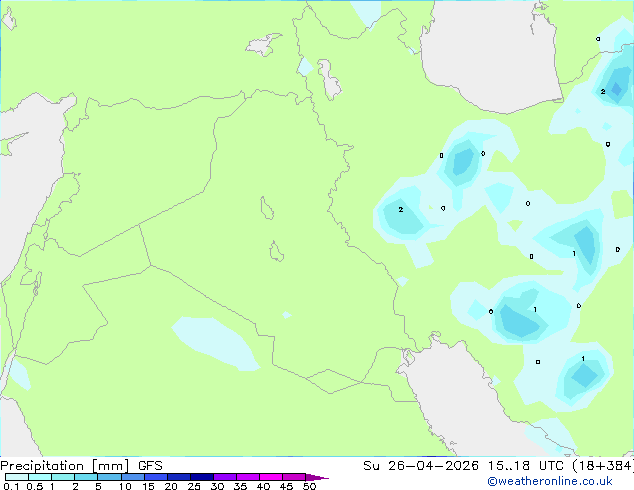Viewport: 634px width, 490px height.
Task: Click the above-50 arrow tip of legend
Action: 317,477
